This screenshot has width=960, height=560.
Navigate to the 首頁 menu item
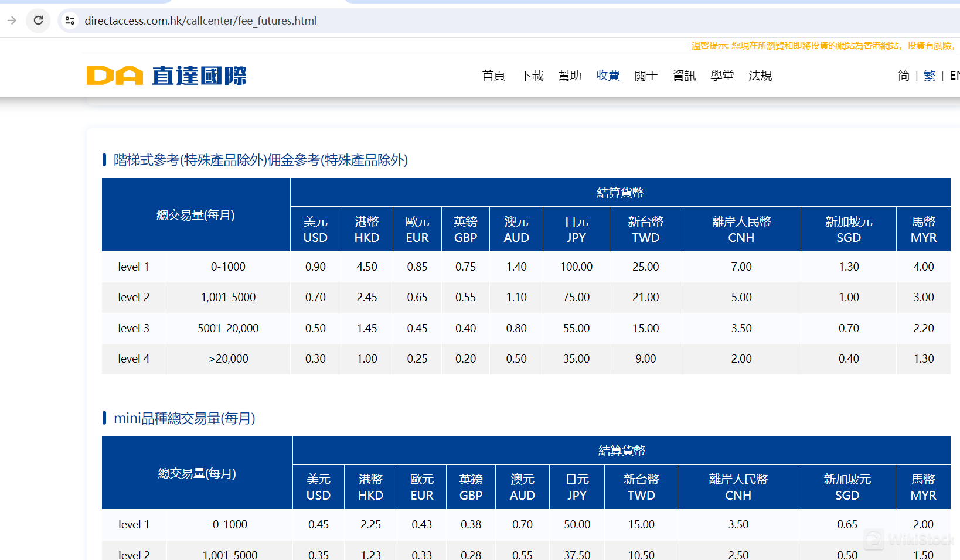[493, 76]
